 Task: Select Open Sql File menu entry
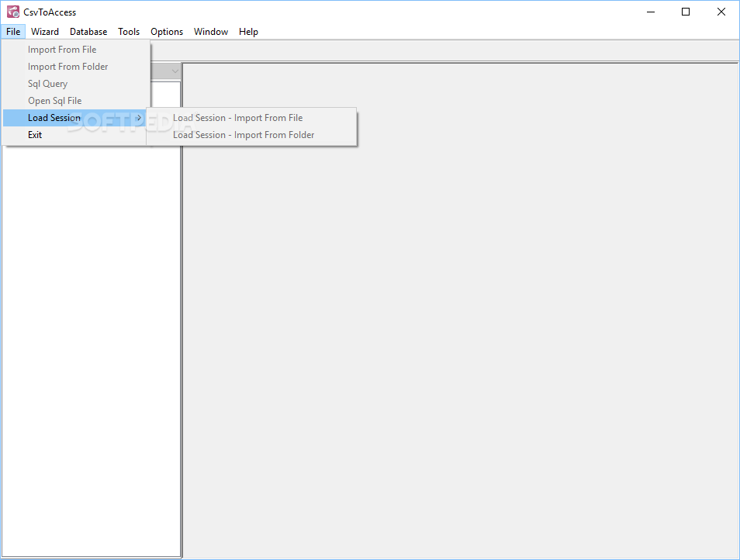(75, 101)
